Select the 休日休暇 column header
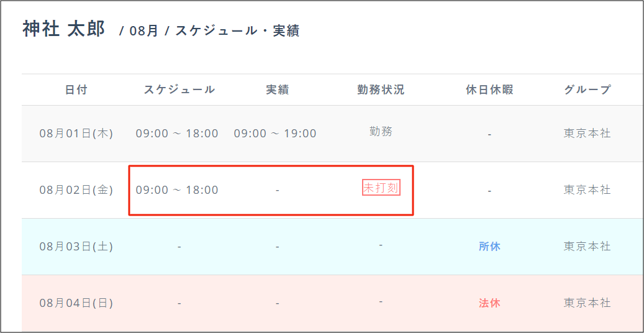 pos(489,89)
